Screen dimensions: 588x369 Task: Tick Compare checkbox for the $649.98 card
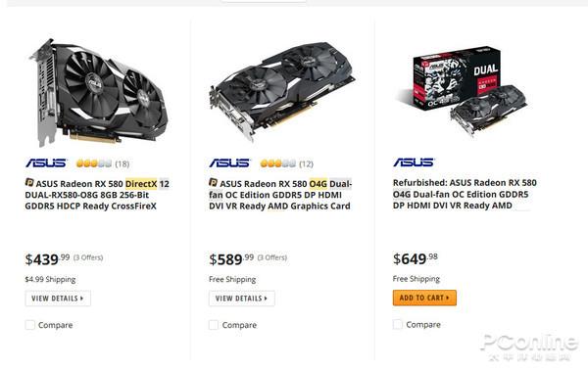[398, 324]
